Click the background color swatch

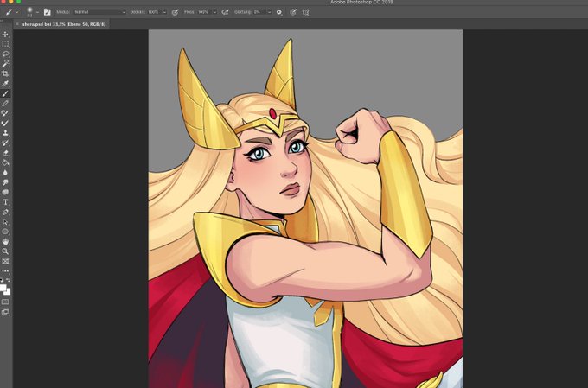coord(8,292)
